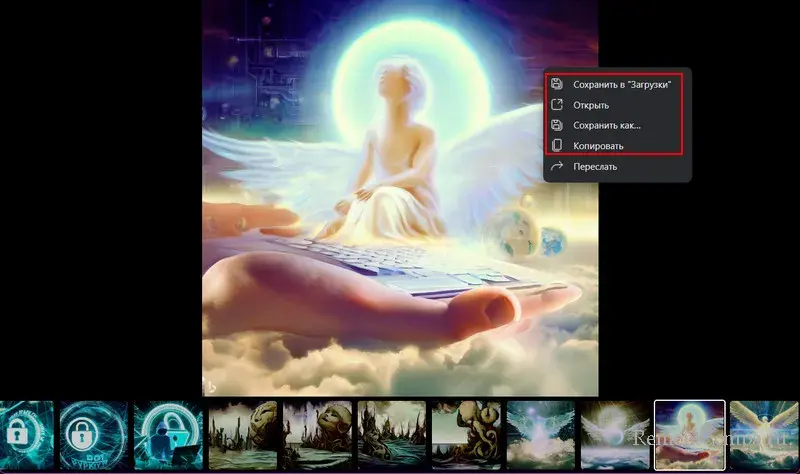Open the cropped angel thumbnail at far right
Screen dimensions: 800x474
pos(764,435)
